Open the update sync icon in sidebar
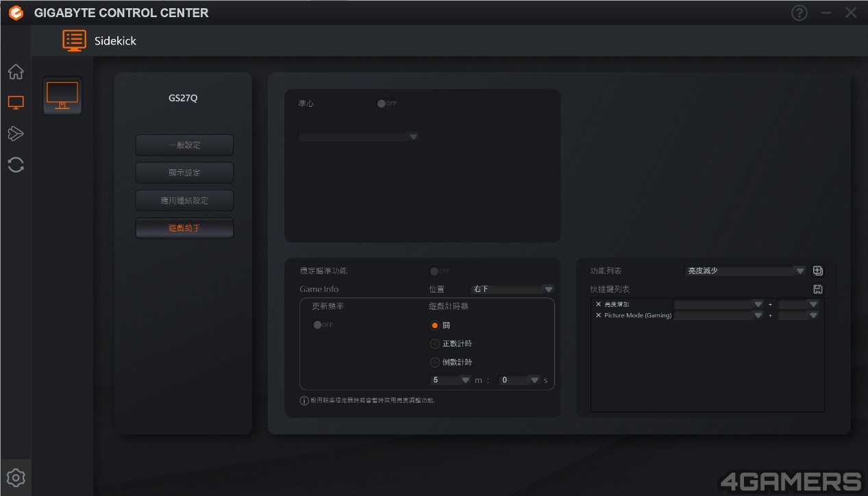Viewport: 868px width, 496px height. [16, 164]
